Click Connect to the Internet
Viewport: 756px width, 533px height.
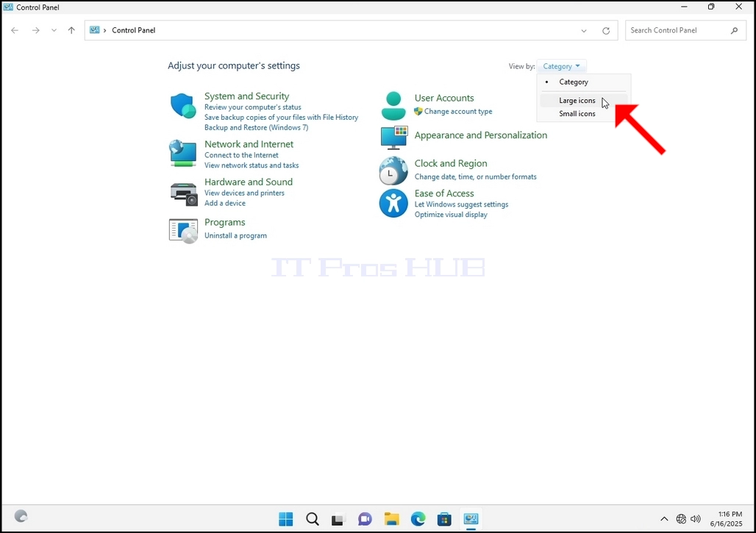[241, 155]
